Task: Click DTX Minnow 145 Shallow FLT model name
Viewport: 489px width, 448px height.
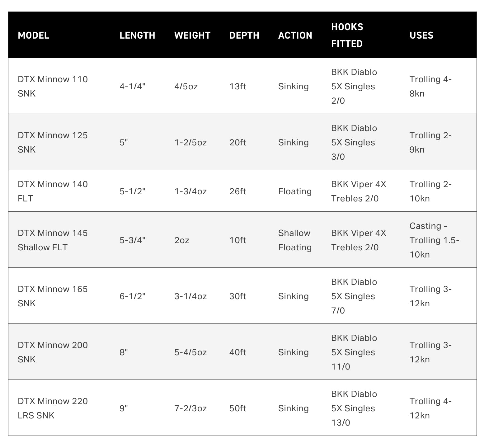Action: pyautogui.click(x=53, y=240)
